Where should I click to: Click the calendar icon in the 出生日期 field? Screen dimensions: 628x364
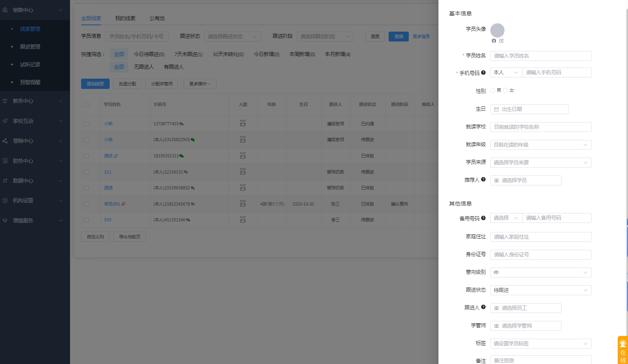click(496, 109)
